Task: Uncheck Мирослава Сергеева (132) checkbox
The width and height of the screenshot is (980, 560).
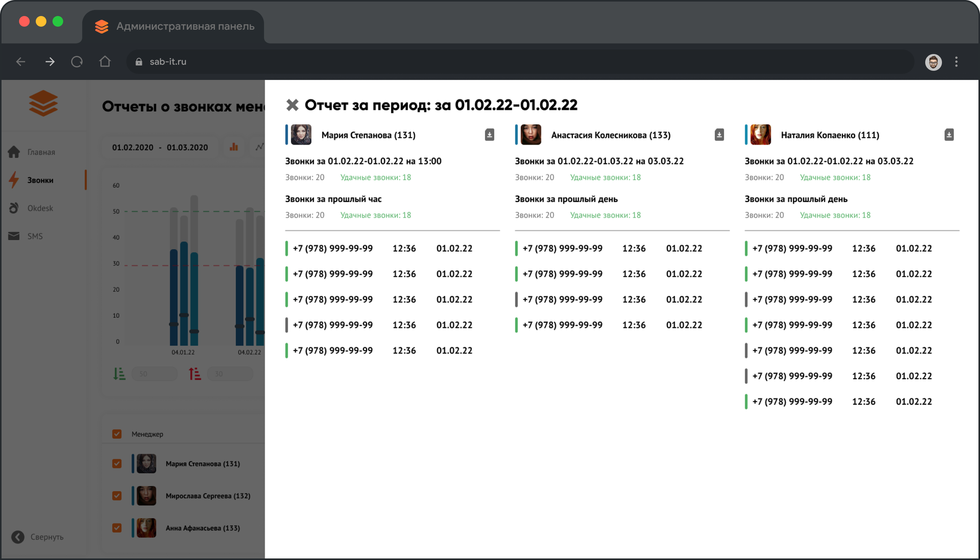Action: (117, 495)
